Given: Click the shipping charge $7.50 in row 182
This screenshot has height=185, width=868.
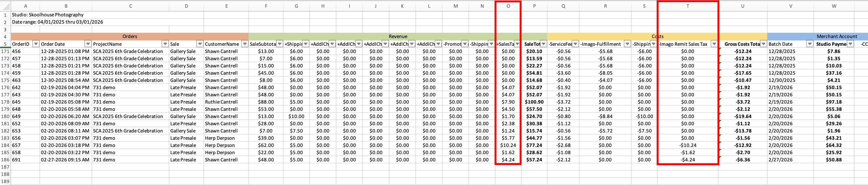Looking at the screenshot, I should coord(296,131).
